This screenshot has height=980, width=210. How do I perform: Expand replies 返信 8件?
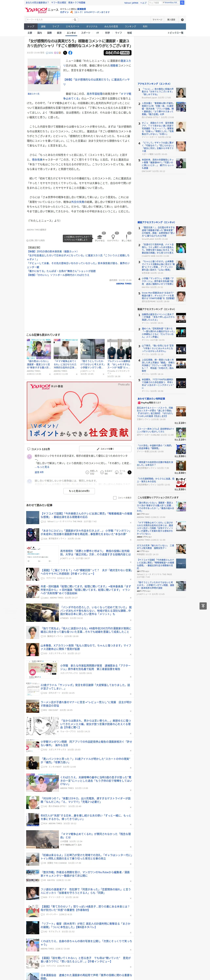[39, 472]
